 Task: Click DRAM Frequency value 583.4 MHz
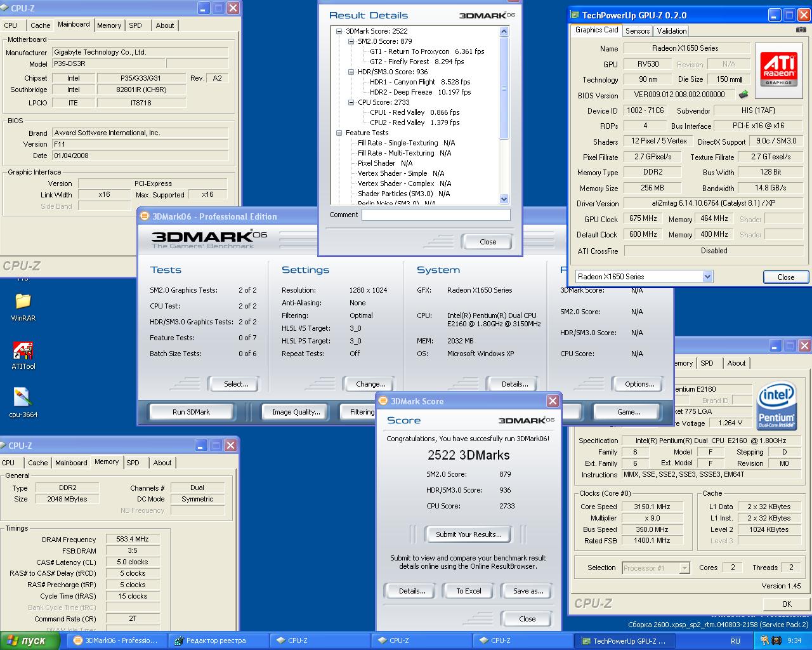133,540
